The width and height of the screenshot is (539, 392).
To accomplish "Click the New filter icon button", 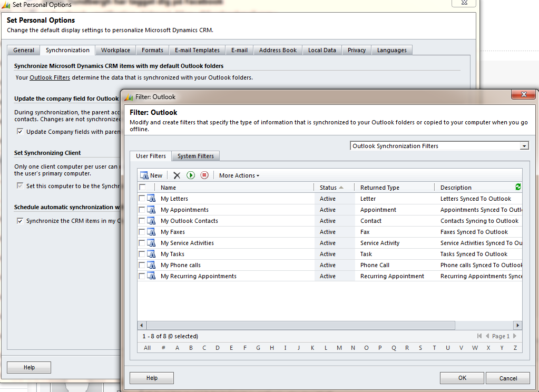I will 151,175.
